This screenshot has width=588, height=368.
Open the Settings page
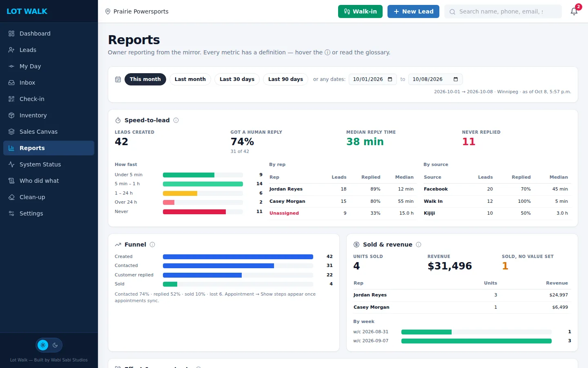[49, 213]
